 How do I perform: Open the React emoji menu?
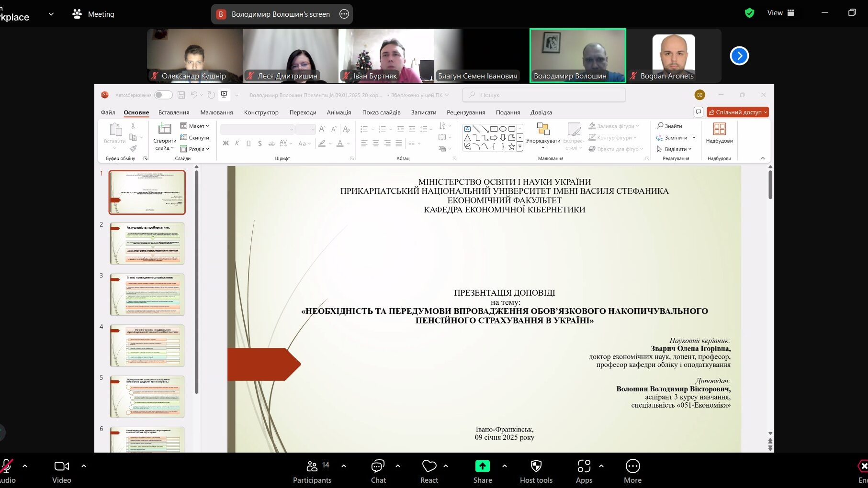click(x=429, y=466)
